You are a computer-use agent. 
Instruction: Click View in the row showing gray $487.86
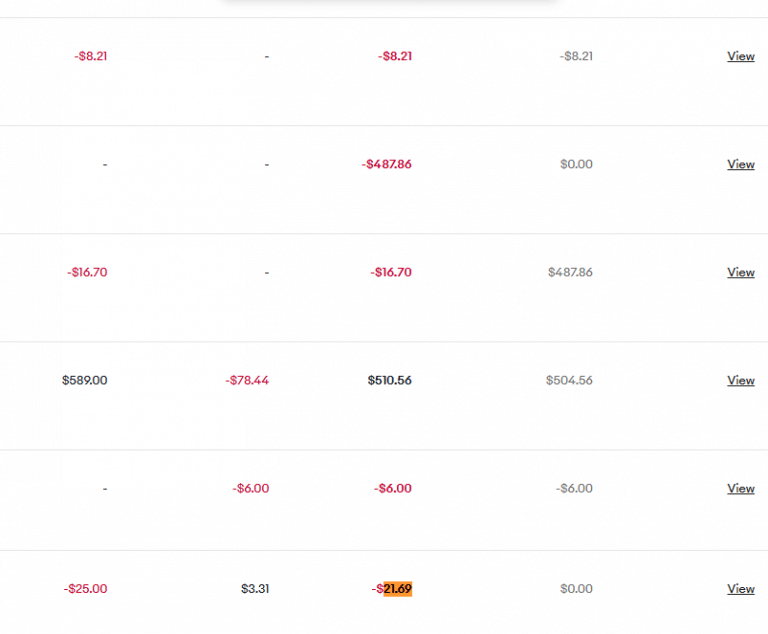coord(740,272)
